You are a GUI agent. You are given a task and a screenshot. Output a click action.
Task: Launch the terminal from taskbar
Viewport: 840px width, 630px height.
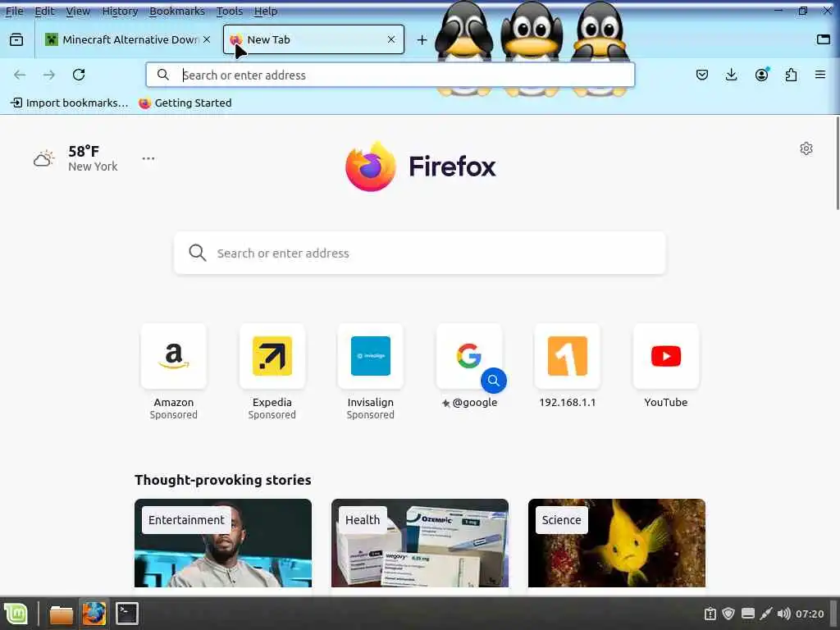point(127,614)
